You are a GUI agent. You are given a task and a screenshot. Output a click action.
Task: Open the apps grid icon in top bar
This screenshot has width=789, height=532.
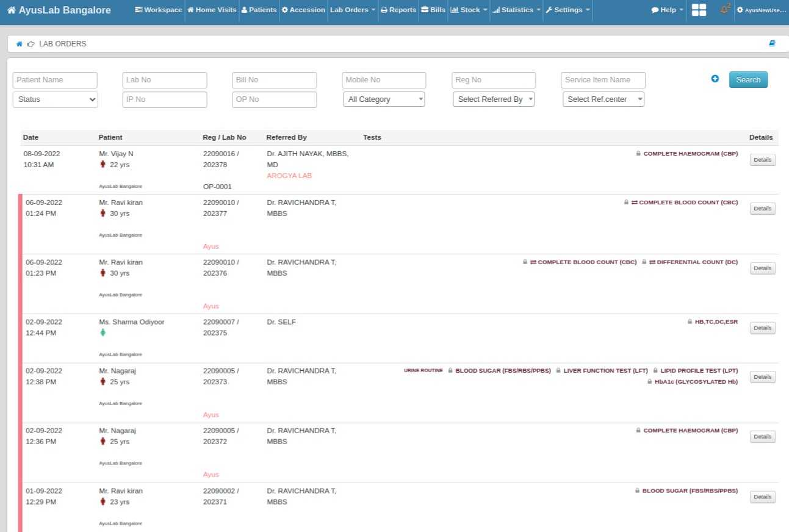(698, 10)
